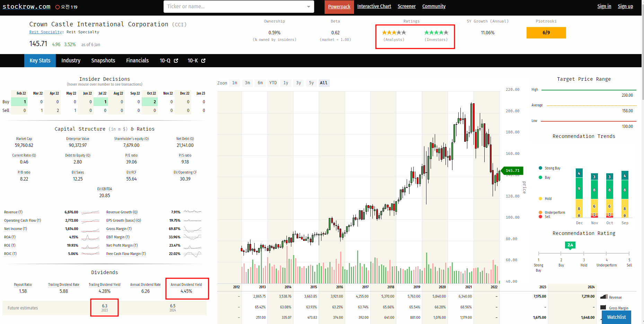This screenshot has height=324, width=644.
Task: Click the Strong Buy legend dot
Action: pos(540,168)
